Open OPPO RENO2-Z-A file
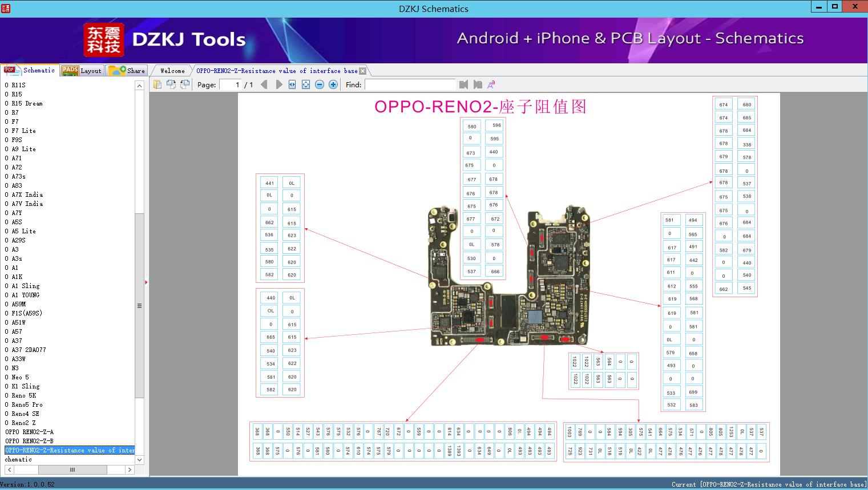Screen dimensions: 868x490 click(29, 432)
